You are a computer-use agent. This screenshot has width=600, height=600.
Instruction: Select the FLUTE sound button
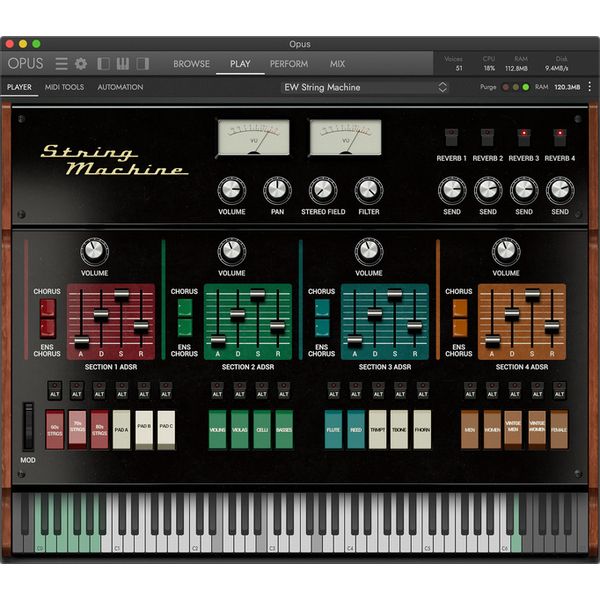tap(333, 430)
